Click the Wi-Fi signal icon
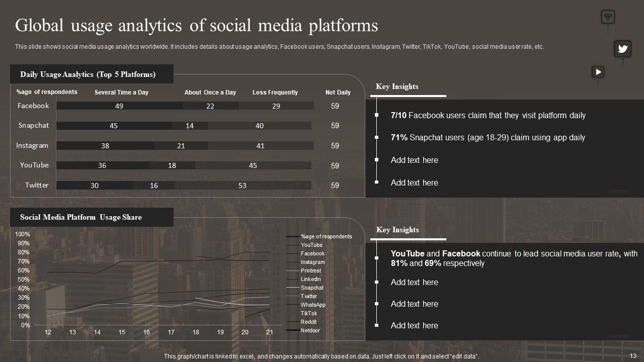 coord(608,17)
